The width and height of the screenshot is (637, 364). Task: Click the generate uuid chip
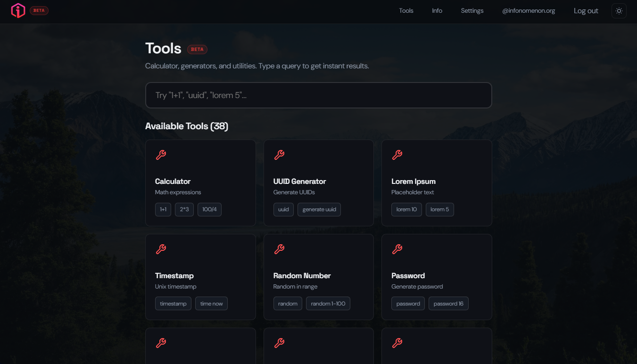click(x=319, y=209)
